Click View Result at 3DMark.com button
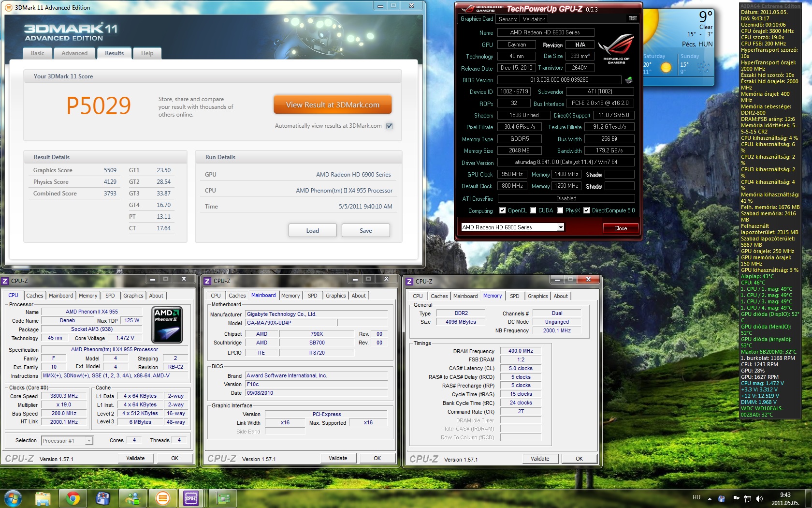The image size is (812, 508). coord(333,105)
